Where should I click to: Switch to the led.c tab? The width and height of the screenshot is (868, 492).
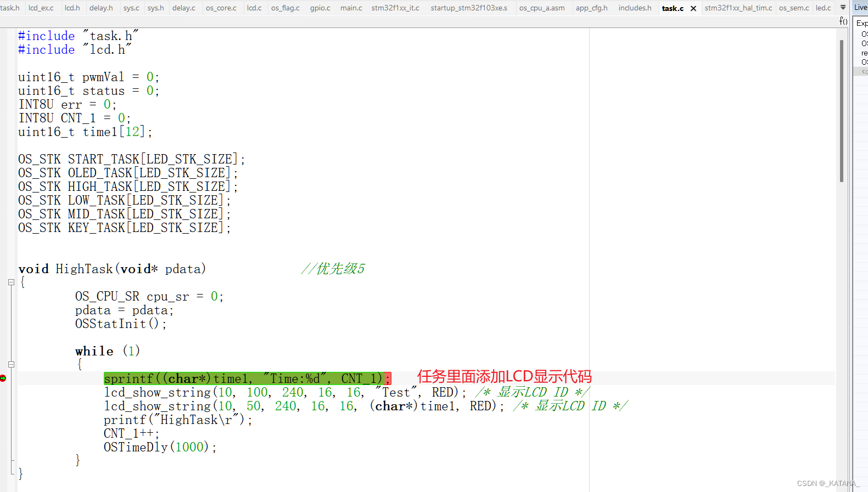pos(824,8)
